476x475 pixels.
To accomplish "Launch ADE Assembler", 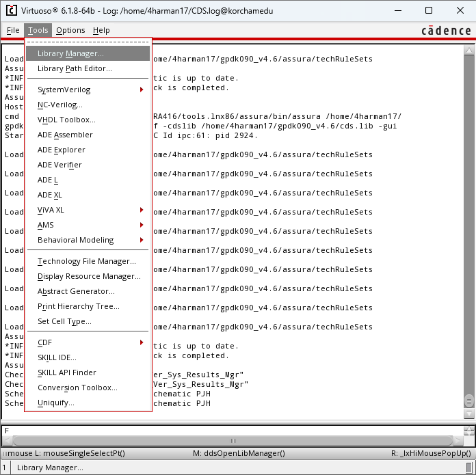I will (x=88, y=135).
